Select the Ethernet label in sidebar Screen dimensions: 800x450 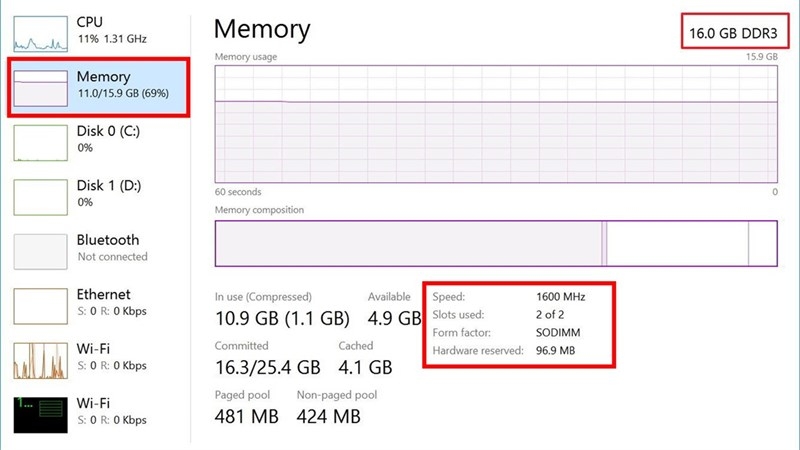point(104,295)
